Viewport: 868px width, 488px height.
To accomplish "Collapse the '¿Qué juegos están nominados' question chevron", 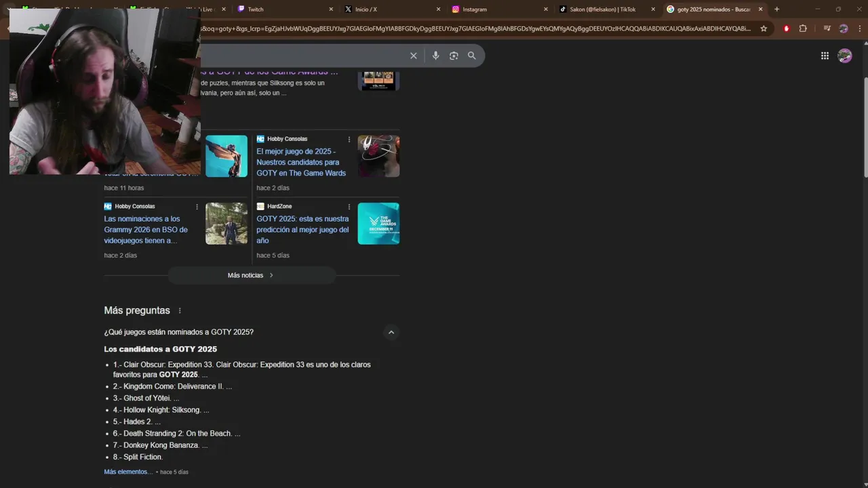I will coord(391,332).
